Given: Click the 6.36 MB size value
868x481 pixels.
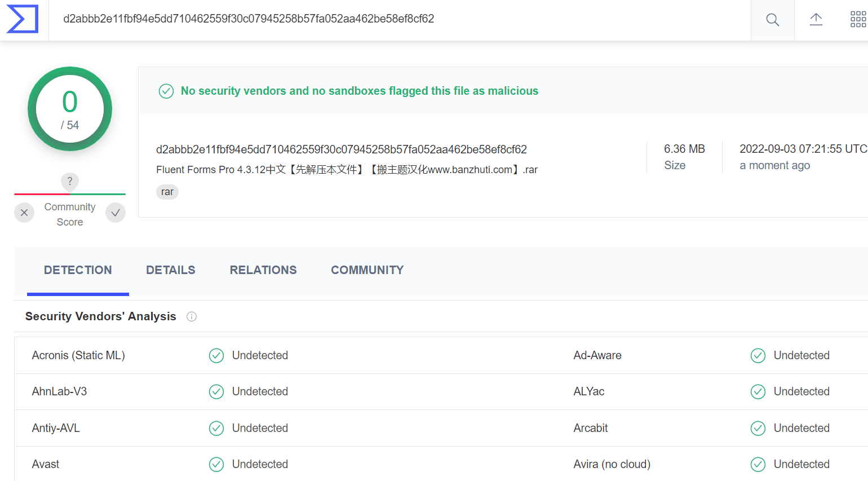Looking at the screenshot, I should click(x=684, y=149).
